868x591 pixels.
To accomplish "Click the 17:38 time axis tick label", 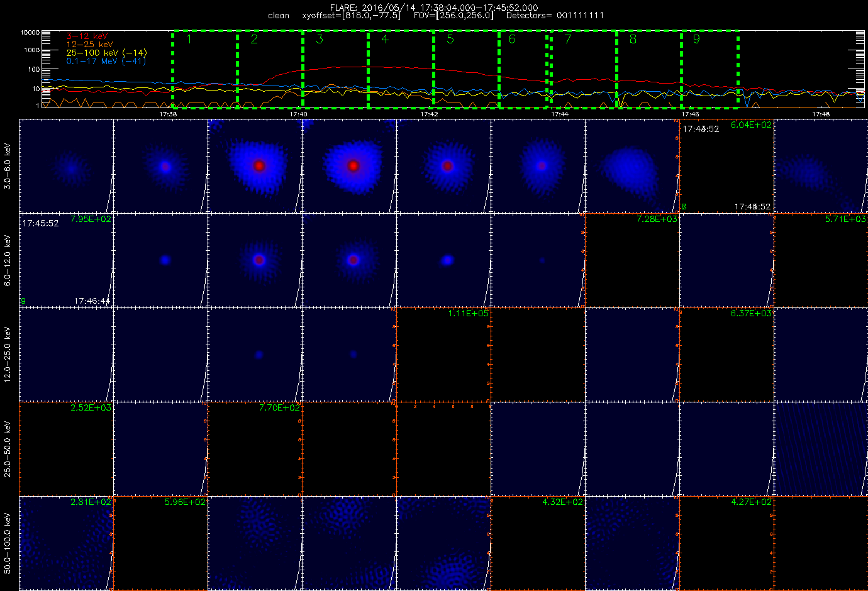I will tap(168, 114).
